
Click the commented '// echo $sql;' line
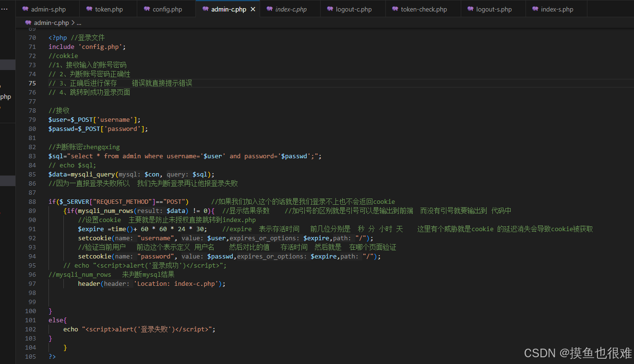[72, 165]
